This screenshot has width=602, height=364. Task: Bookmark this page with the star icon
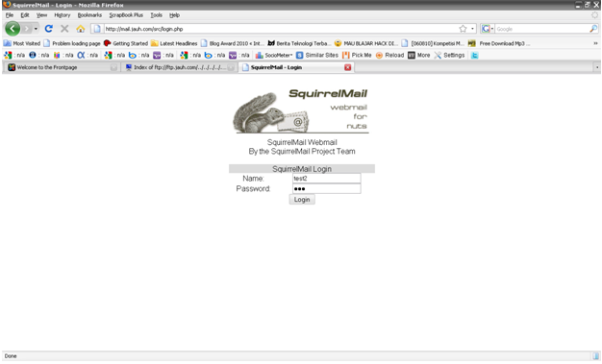pos(463,29)
